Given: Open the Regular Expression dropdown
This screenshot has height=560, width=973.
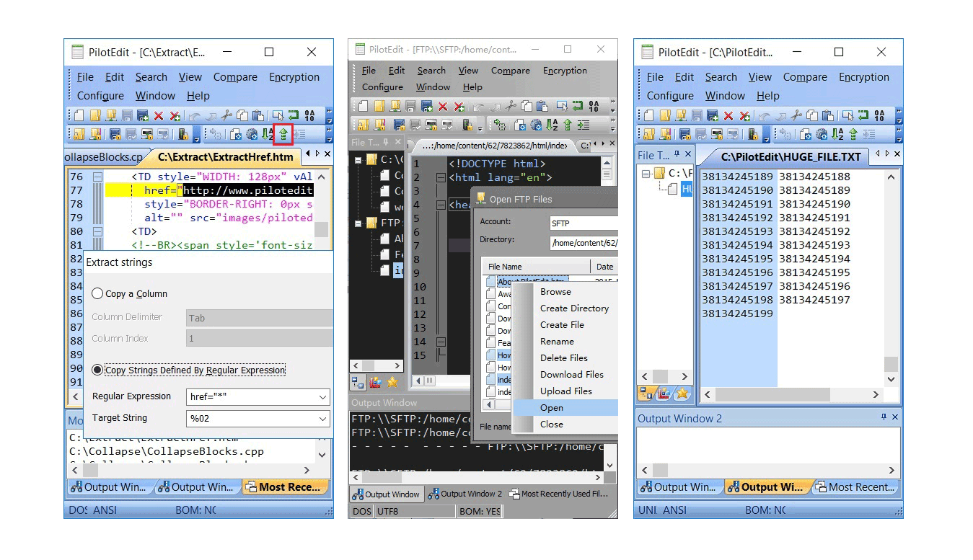Looking at the screenshot, I should tap(322, 396).
